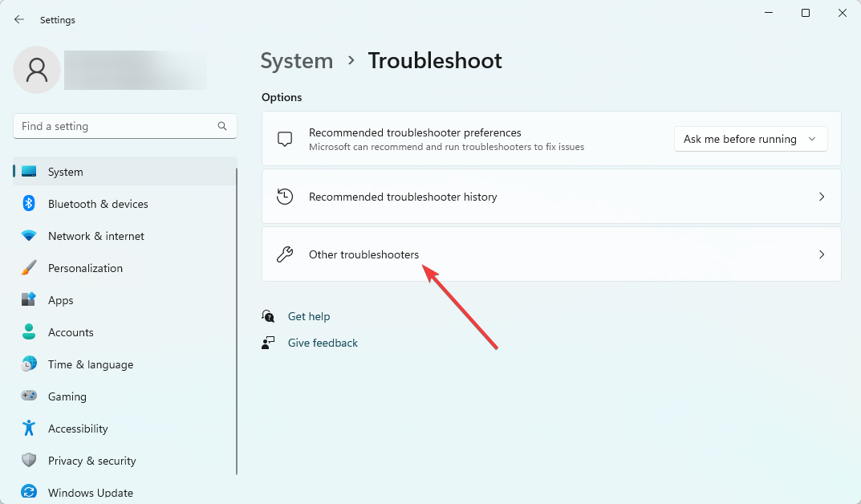The height and width of the screenshot is (504, 861).
Task: Click the Give feedback link
Action: click(x=323, y=343)
